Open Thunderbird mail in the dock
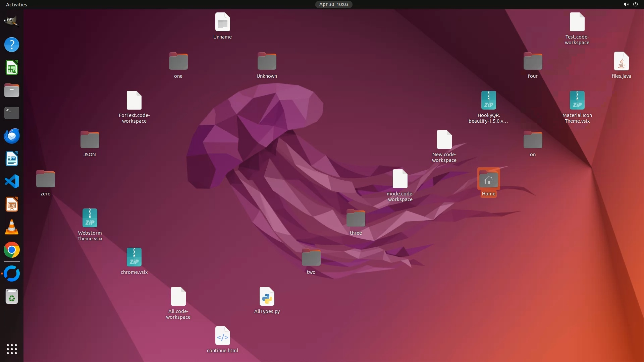The width and height of the screenshot is (644, 362). (12, 136)
